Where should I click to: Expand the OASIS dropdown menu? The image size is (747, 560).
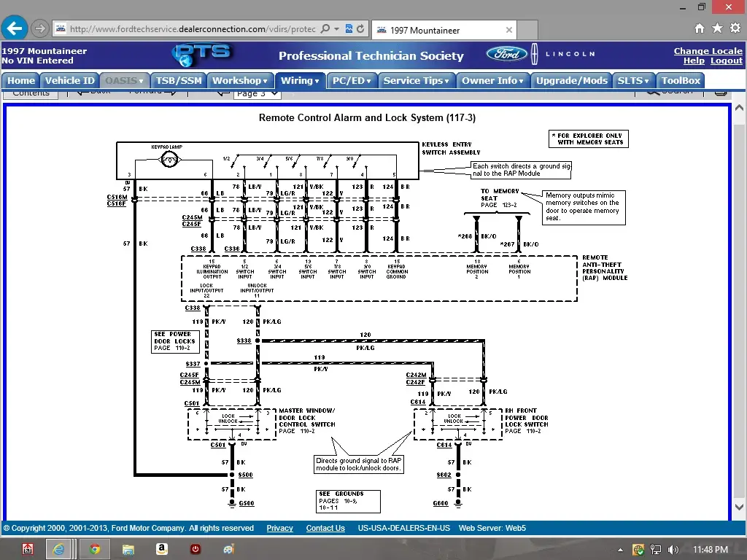tap(124, 80)
